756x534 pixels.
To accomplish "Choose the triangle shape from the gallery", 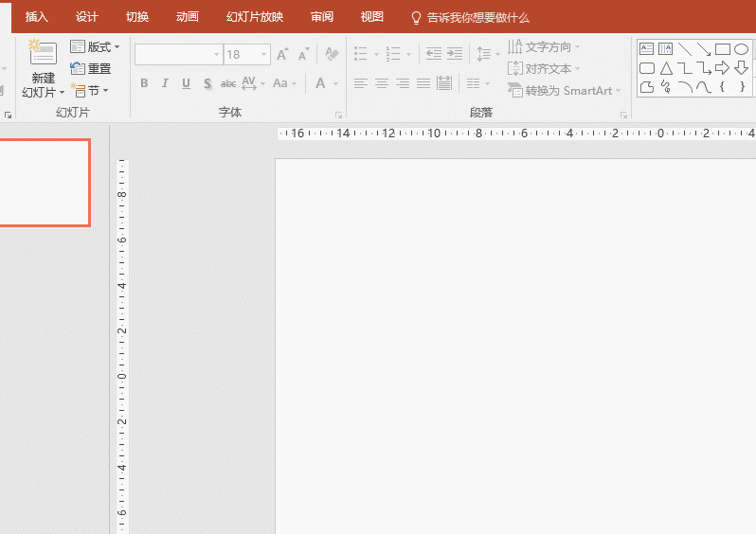I will pyautogui.click(x=666, y=68).
